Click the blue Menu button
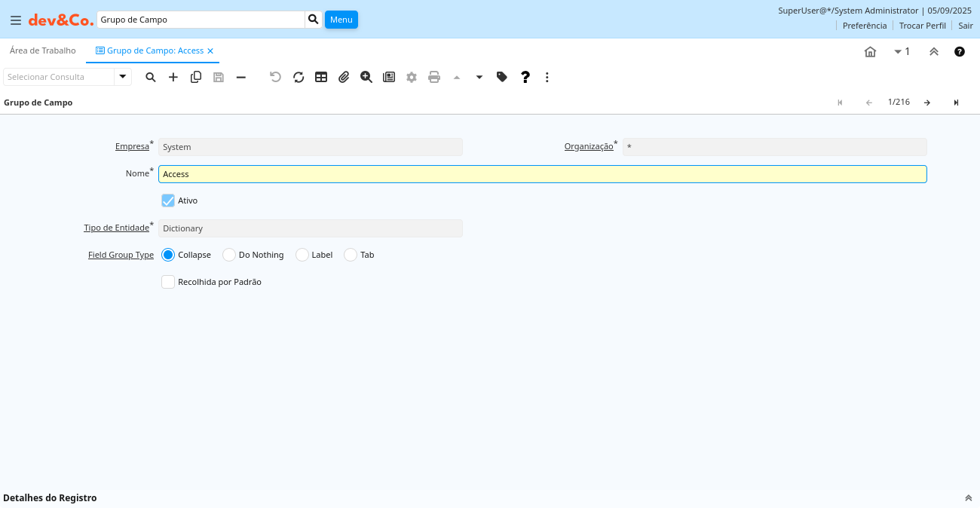 click(341, 20)
